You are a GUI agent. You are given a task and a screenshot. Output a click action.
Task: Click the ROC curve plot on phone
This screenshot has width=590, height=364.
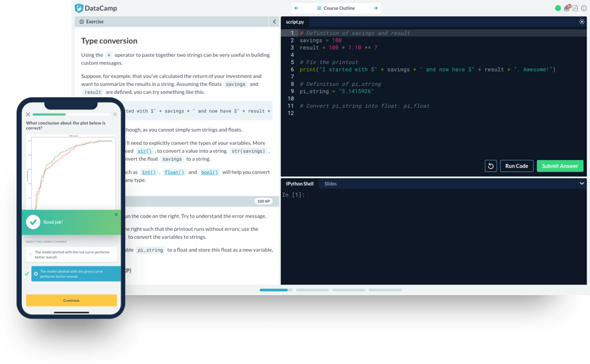72,173
